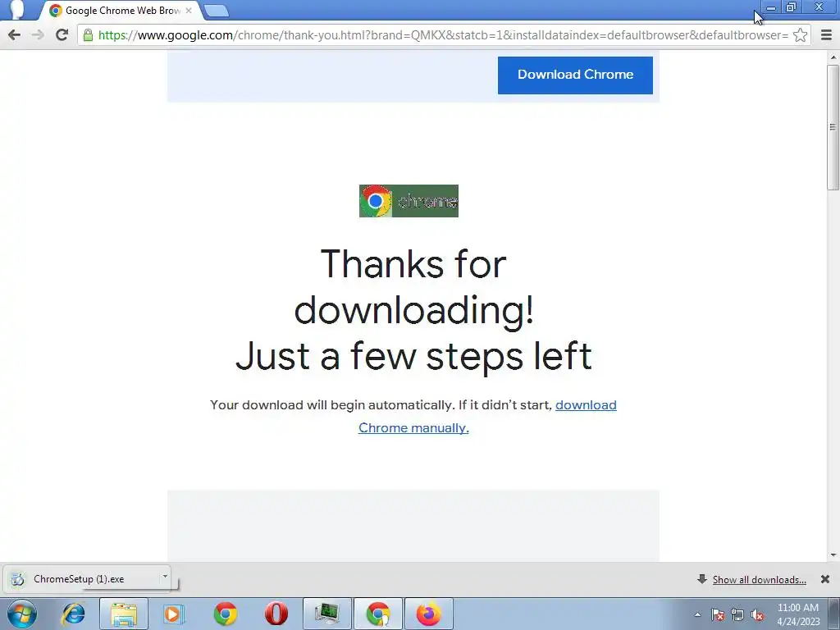Restore down the Chrome window
The image size is (840, 630).
tap(792, 7)
